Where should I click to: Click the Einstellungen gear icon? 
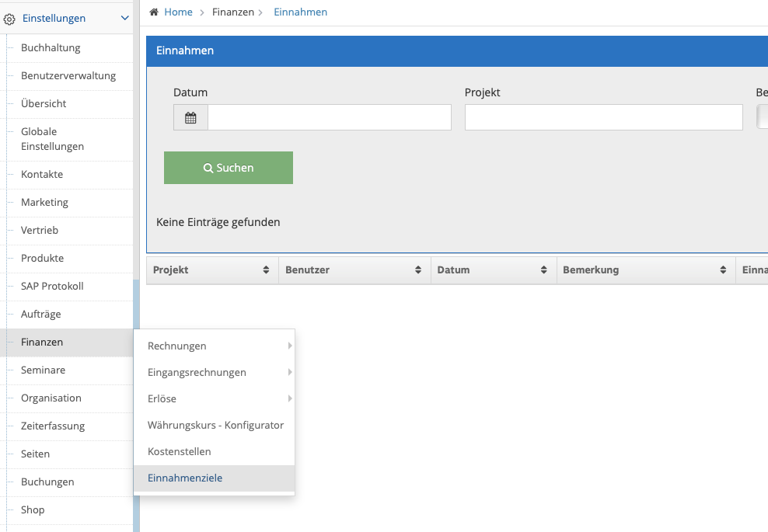tap(9, 19)
